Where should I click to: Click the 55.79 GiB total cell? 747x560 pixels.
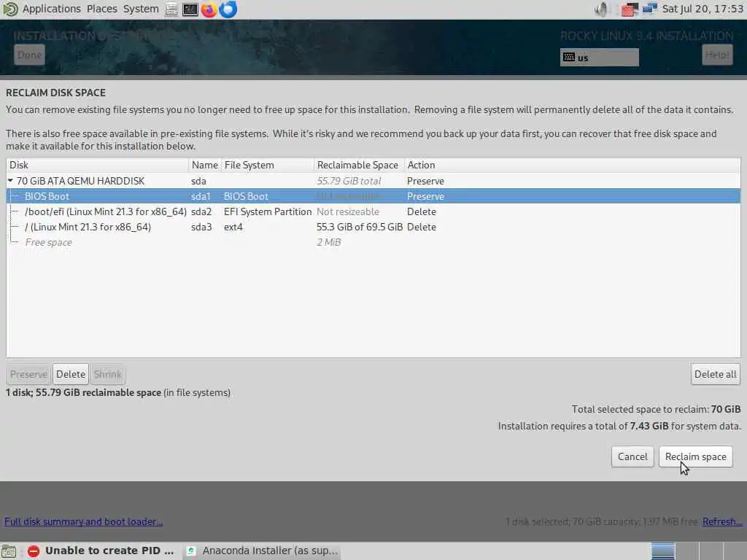click(349, 181)
